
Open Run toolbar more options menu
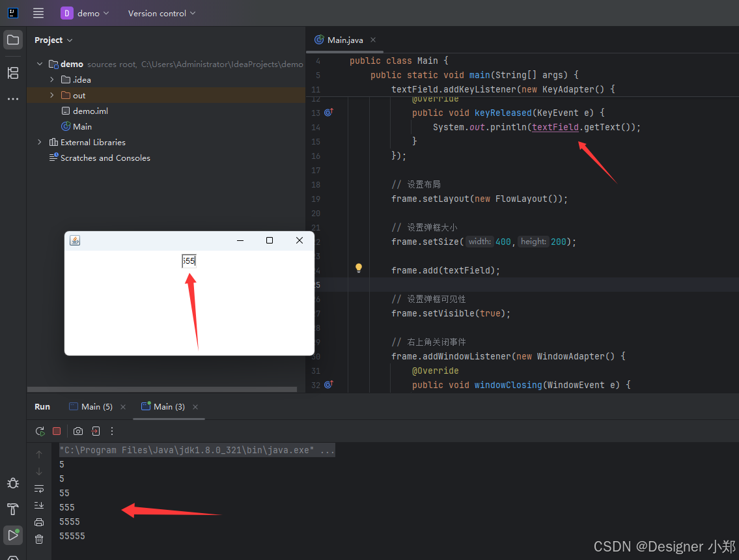112,431
